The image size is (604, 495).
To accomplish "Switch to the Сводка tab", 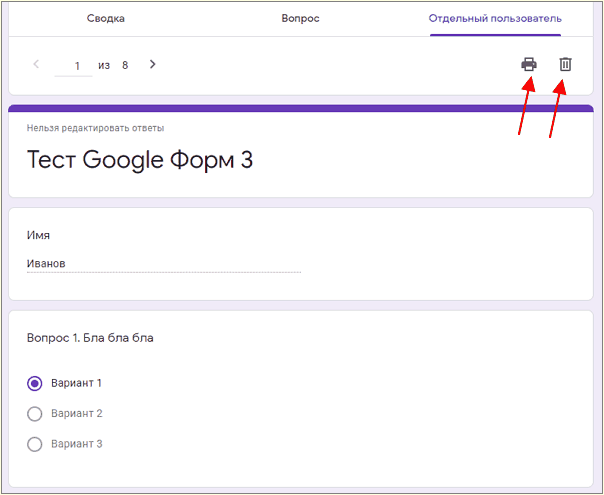I will pyautogui.click(x=106, y=18).
